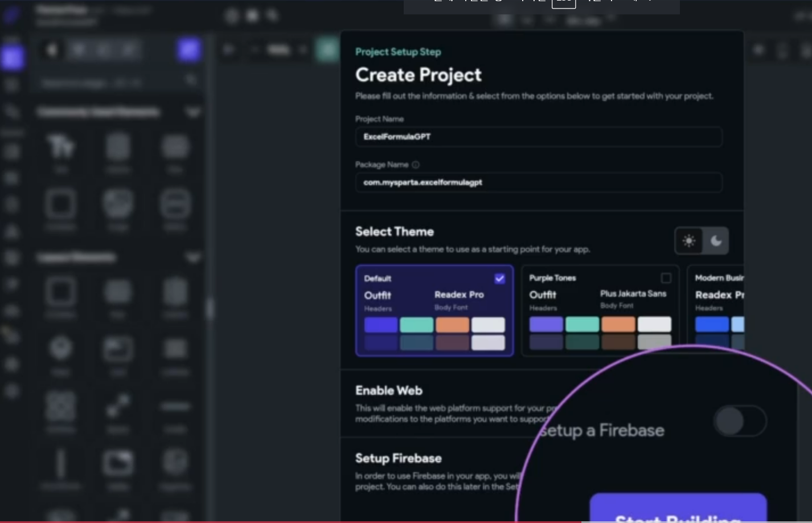Click the top white swatch in Default theme
The width and height of the screenshot is (812, 523).
(x=488, y=325)
